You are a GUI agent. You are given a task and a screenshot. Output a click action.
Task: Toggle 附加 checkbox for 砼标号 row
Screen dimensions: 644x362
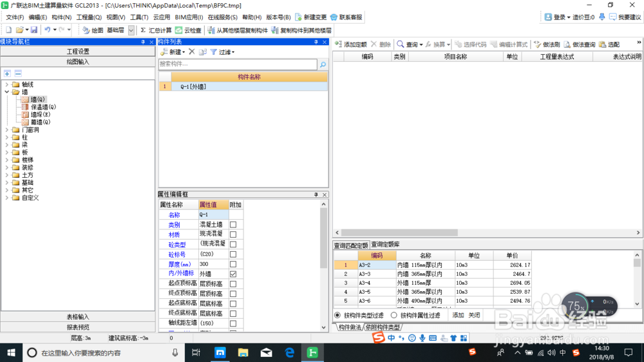(233, 254)
